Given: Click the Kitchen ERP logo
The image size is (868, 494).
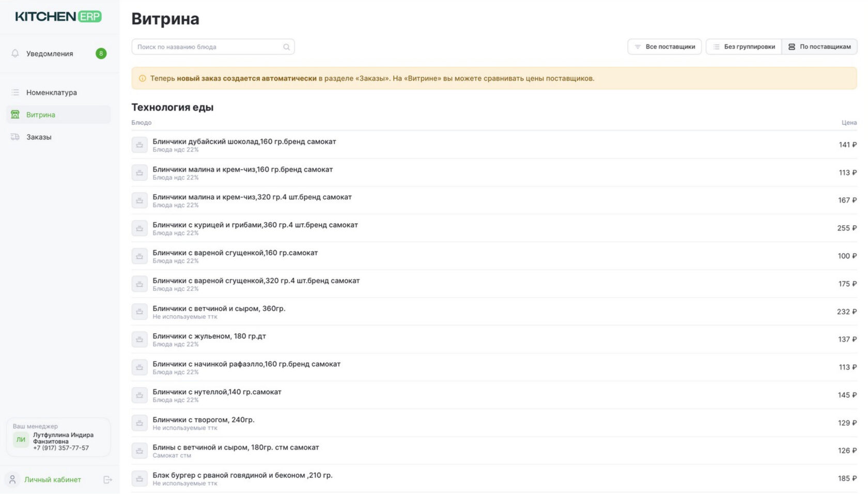Looking at the screenshot, I should [x=58, y=17].
